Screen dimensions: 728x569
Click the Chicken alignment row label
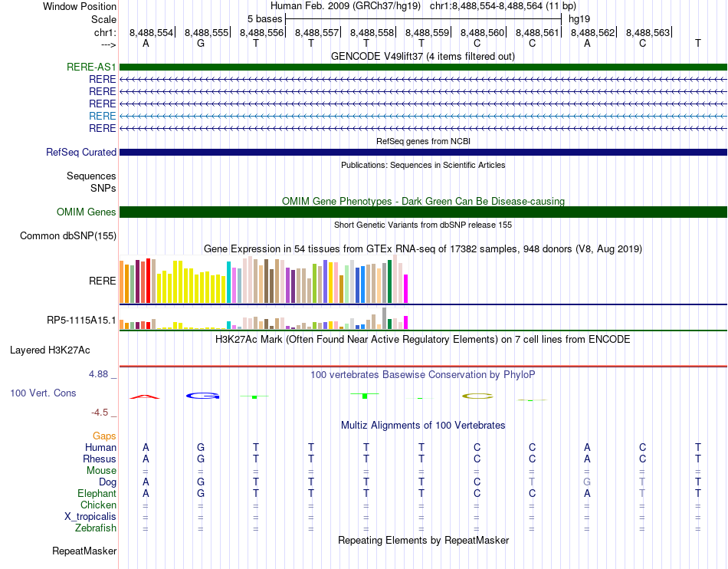tap(98, 505)
